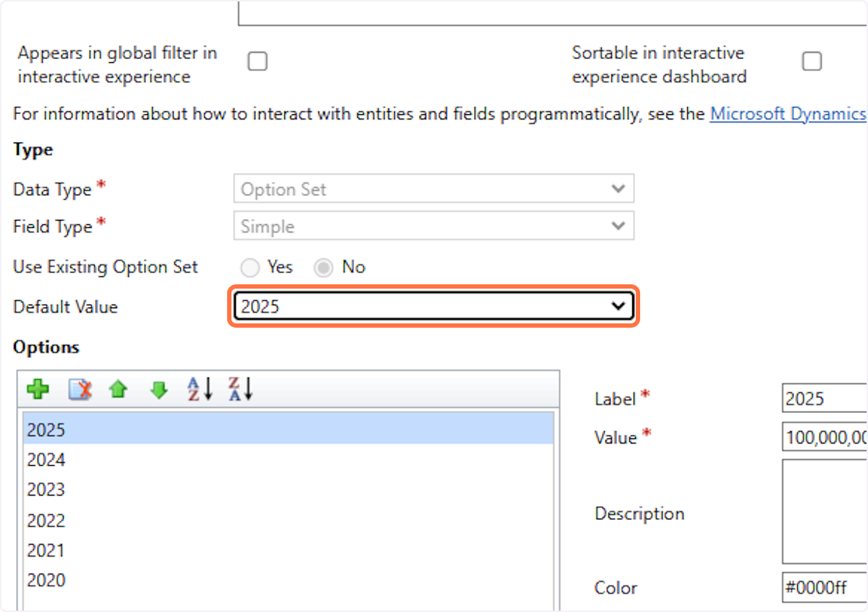The height and width of the screenshot is (612, 868).
Task: Open the Data Type dropdown
Action: pos(433,190)
